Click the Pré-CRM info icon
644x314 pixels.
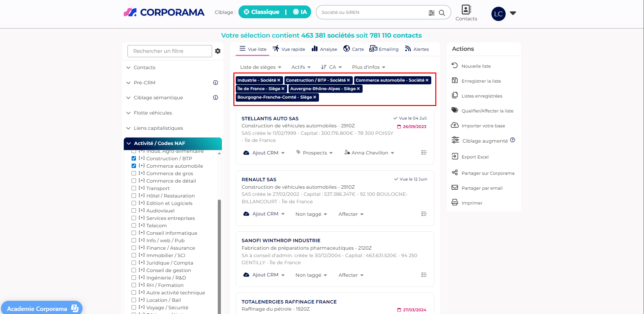215,83
